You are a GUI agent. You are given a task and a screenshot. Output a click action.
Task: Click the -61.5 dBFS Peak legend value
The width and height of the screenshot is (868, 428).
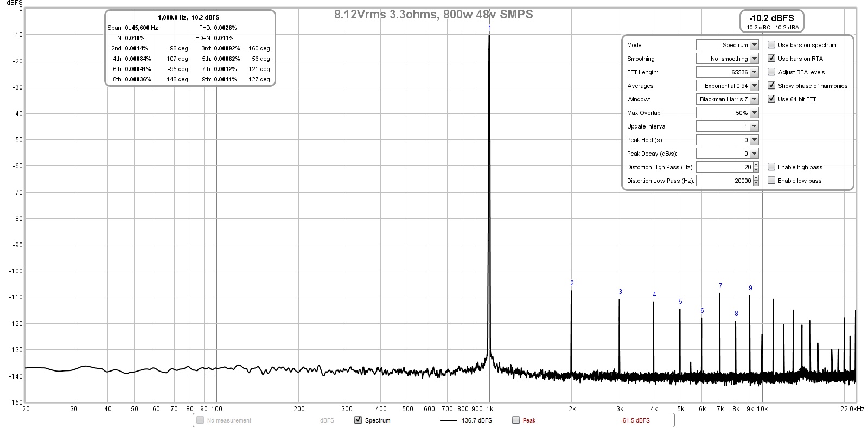(x=635, y=420)
